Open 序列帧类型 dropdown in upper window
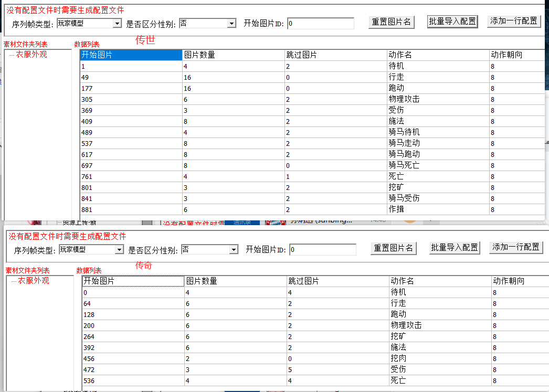The height and width of the screenshot is (392, 549). [117, 24]
